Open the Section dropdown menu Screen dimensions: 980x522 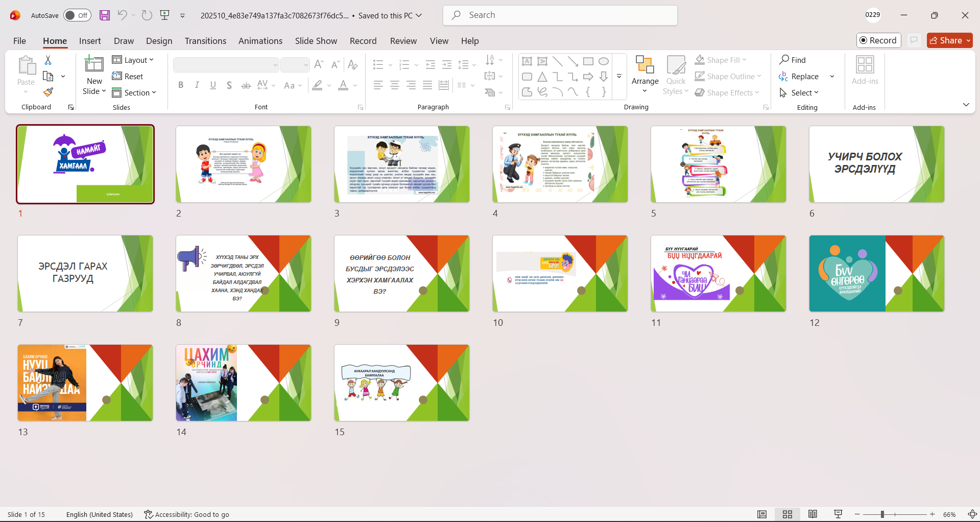(x=134, y=93)
